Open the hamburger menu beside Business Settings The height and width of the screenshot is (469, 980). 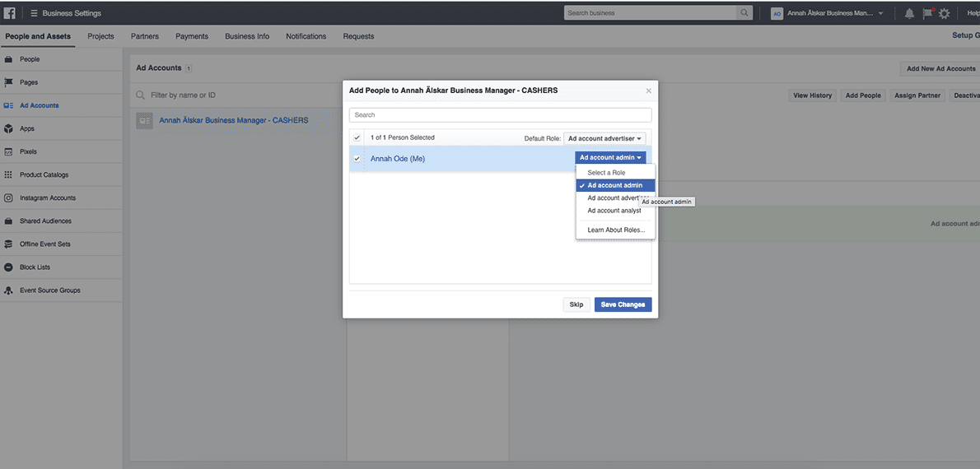pos(34,13)
